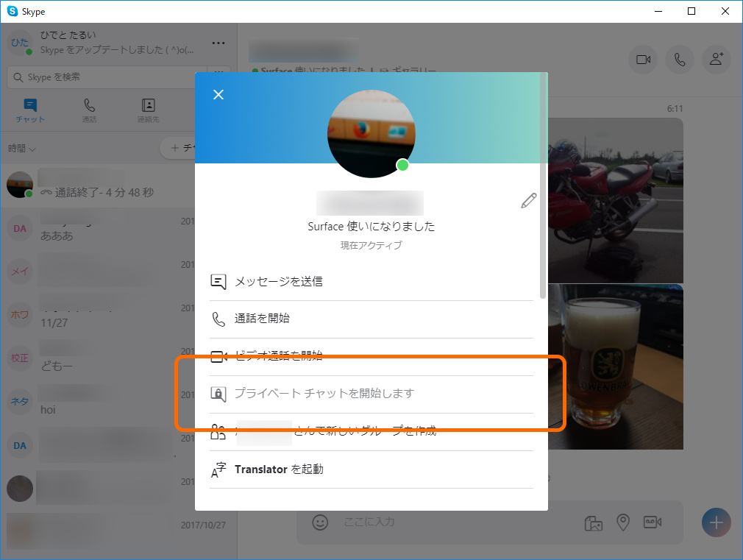Select the 通話 calls section icon

coord(88,110)
